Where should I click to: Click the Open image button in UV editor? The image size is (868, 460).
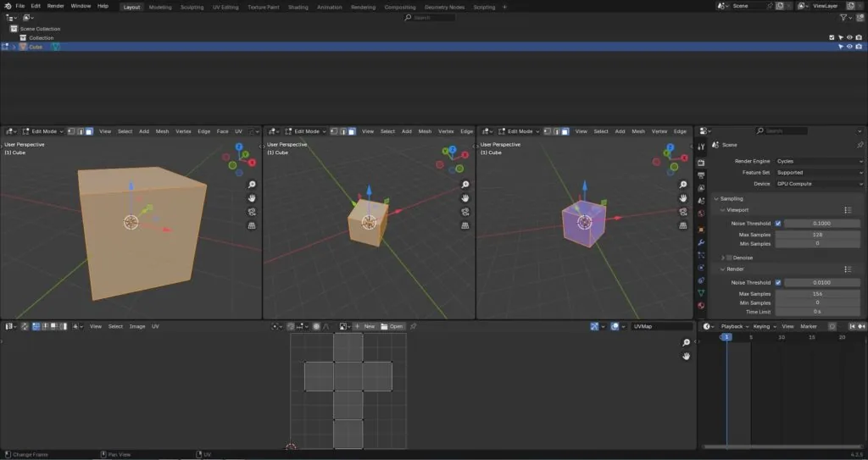coord(392,327)
